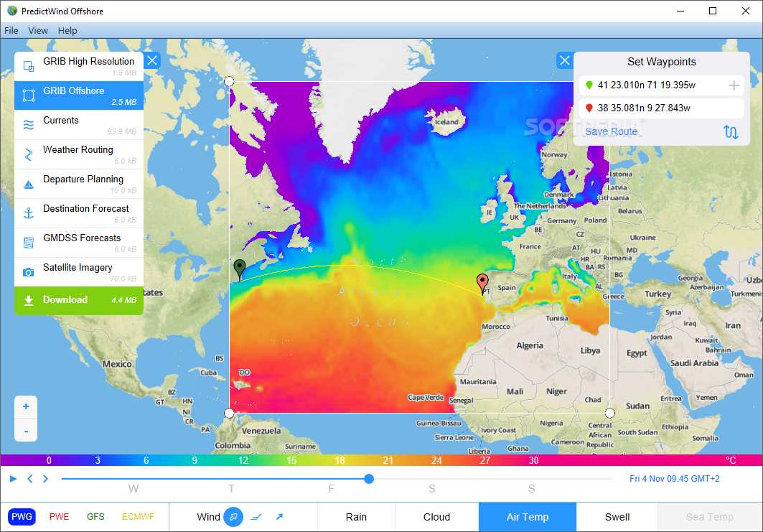The width and height of the screenshot is (763, 532).
Task: Open the View menu
Action: [x=38, y=31]
